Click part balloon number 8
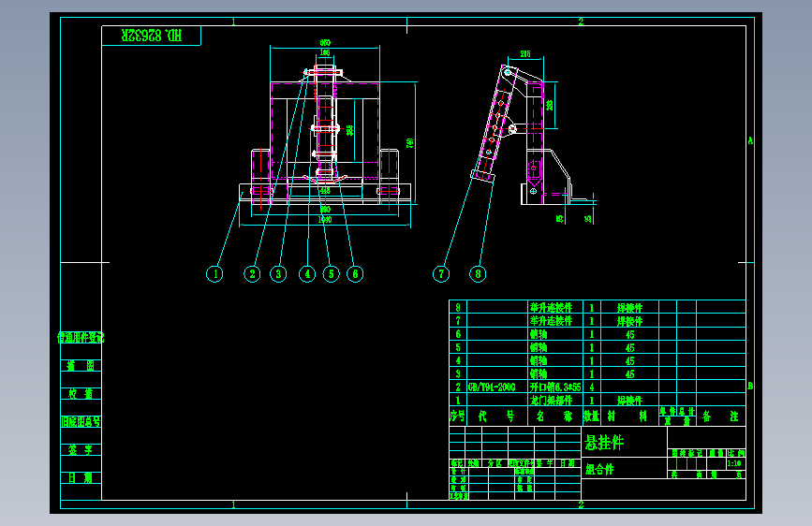 [x=478, y=274]
